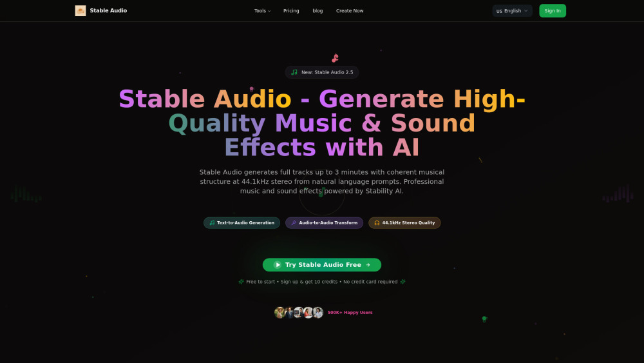Click the sparkle icon after No credit card required
644x363 pixels.
[x=403, y=282]
